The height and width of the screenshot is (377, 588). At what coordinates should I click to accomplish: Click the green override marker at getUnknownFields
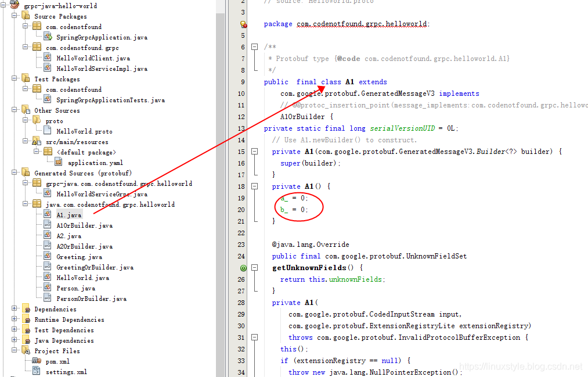point(243,268)
